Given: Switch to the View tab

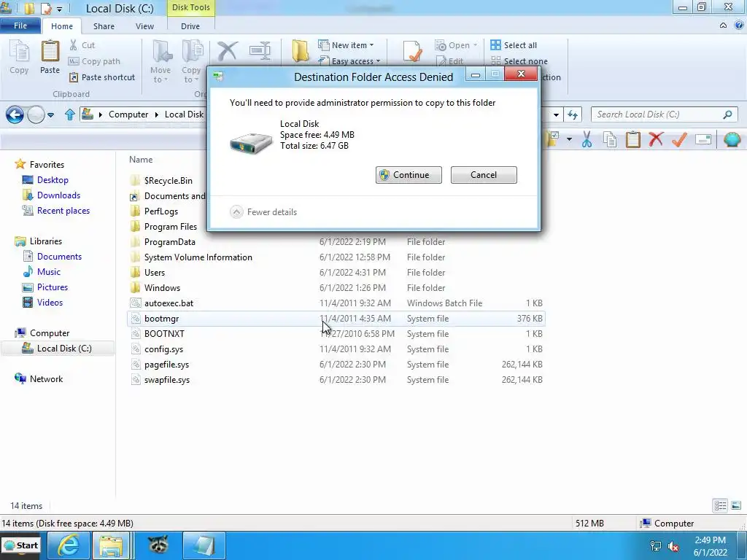Looking at the screenshot, I should coord(145,26).
